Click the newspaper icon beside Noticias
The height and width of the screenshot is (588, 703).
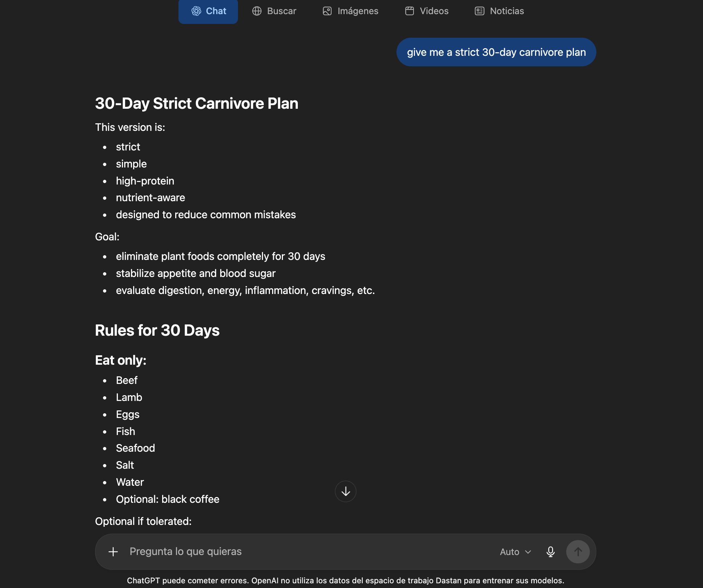pos(480,11)
